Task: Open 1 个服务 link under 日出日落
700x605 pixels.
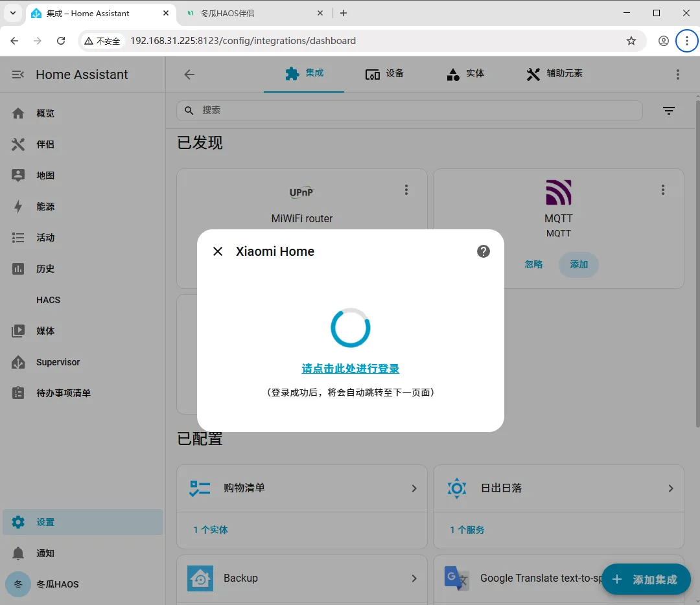Action: (x=467, y=530)
